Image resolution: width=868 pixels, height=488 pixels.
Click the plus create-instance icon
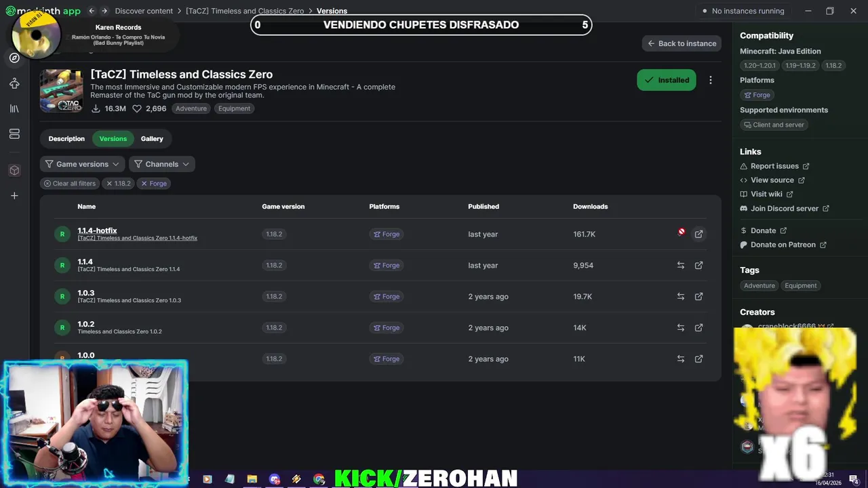tap(14, 196)
